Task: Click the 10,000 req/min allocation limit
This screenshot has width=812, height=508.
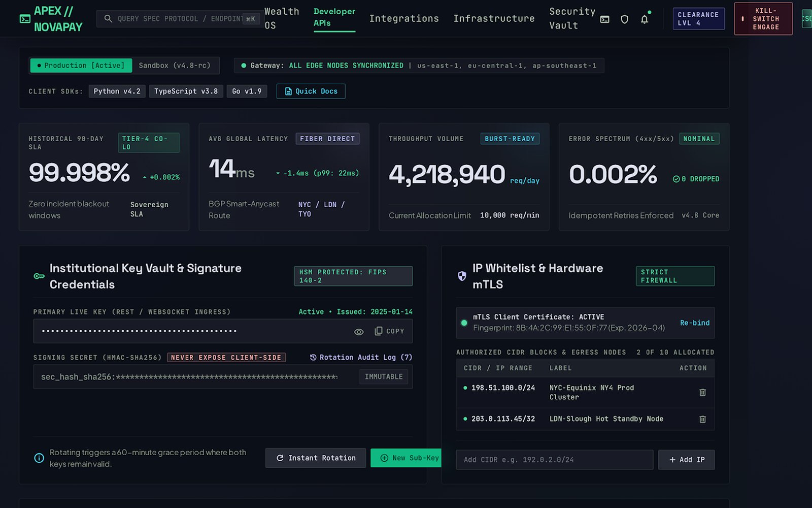Action: [x=510, y=215]
